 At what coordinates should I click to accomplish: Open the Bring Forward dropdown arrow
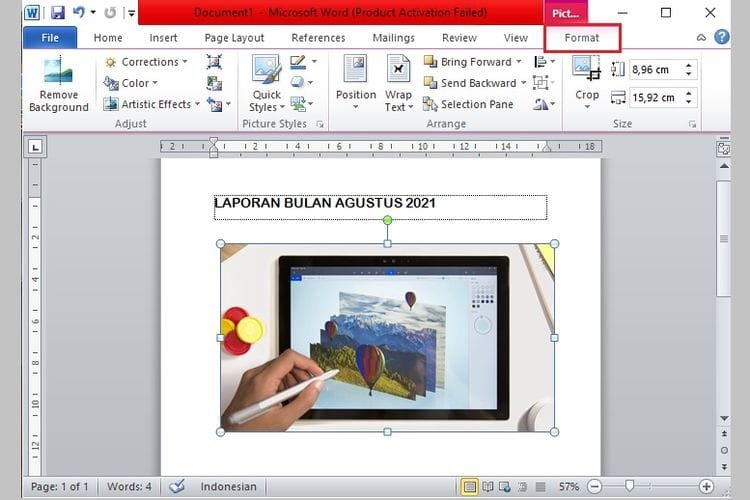[518, 62]
